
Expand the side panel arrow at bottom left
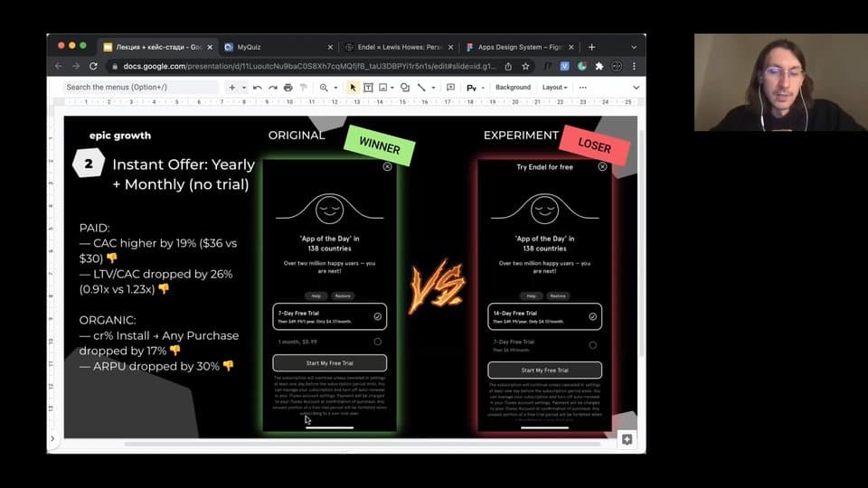point(52,439)
